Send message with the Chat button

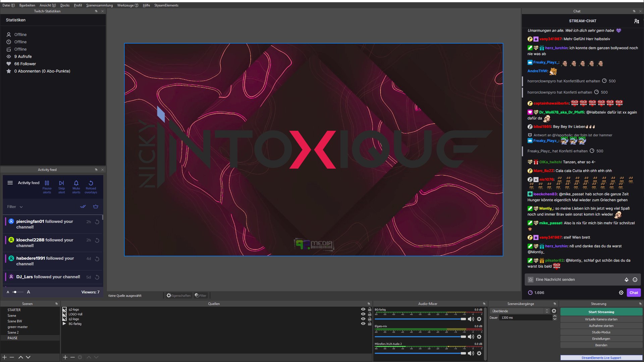(634, 293)
